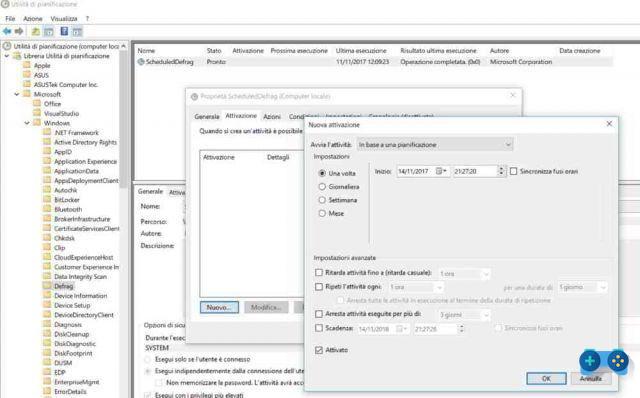Enable Ripeti l'attività ogni checkbox
Viewport: 640px width, 398px height.
tap(319, 287)
